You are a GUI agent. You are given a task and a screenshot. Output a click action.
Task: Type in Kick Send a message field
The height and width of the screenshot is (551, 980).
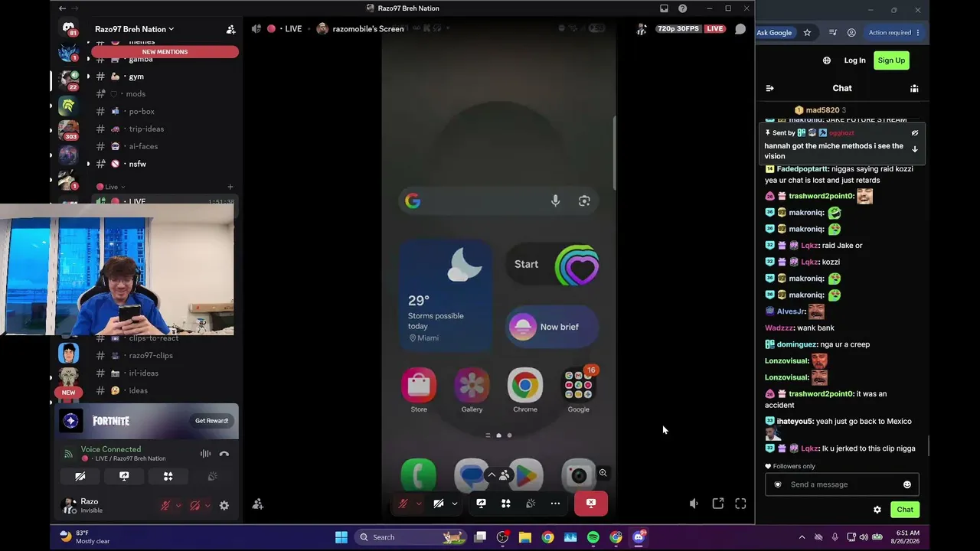841,484
